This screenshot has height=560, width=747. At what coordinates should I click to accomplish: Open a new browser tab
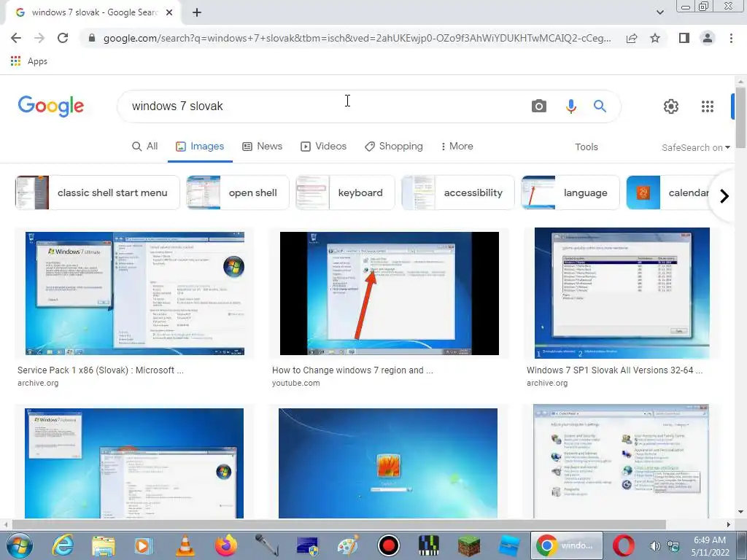(x=197, y=13)
